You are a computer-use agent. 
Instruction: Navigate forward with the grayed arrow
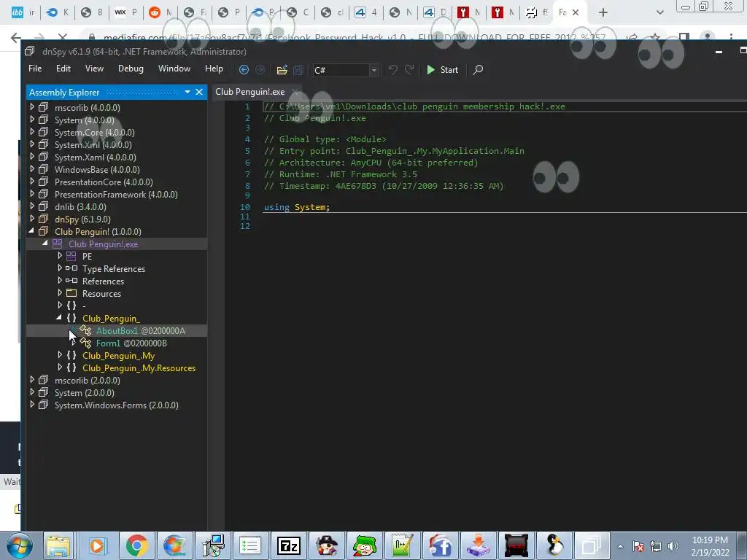coord(260,70)
